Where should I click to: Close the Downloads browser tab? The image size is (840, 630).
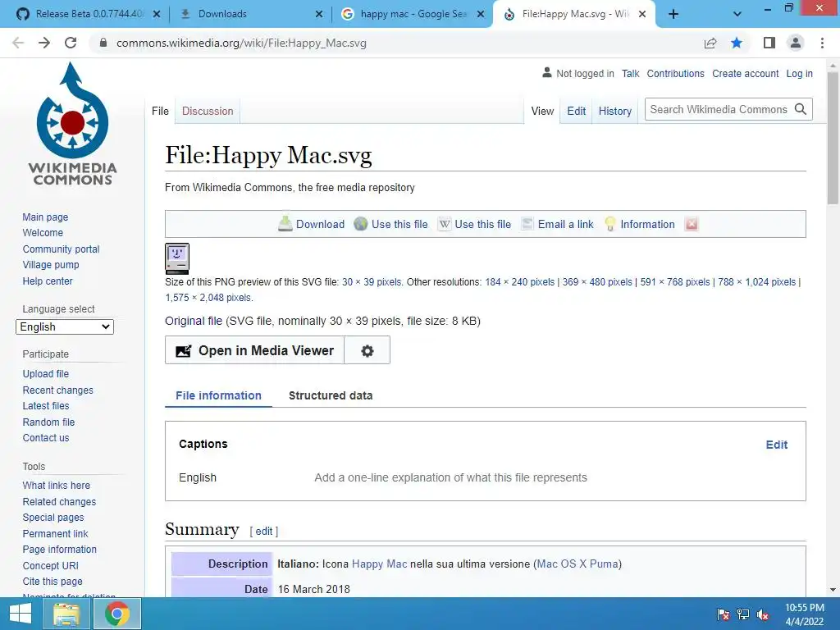[x=319, y=14]
